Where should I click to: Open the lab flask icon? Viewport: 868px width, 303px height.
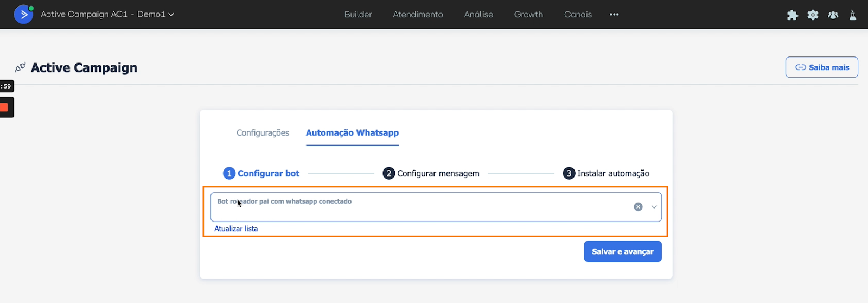[853, 15]
